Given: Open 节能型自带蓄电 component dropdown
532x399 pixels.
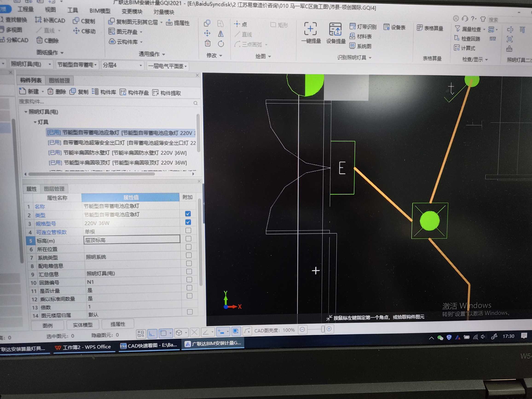Looking at the screenshot, I should tap(95, 65).
